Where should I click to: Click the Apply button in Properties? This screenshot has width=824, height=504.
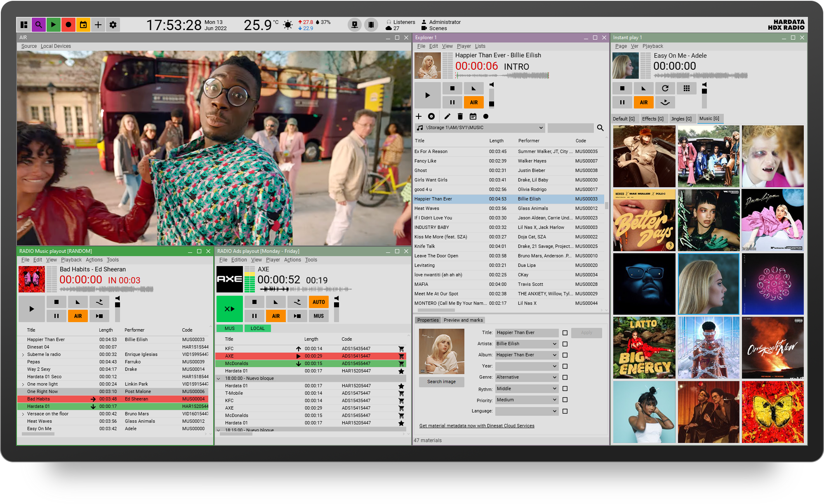(586, 333)
